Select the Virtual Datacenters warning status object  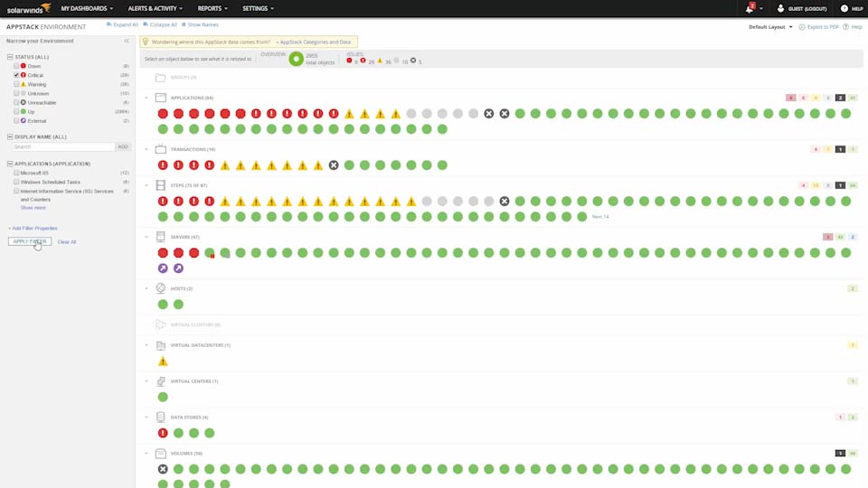pos(163,361)
